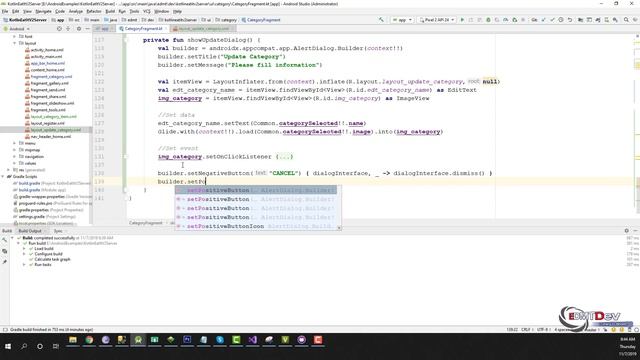The width and height of the screenshot is (640, 360).
Task: Open the app run configuration dropdown
Action: click(402, 20)
